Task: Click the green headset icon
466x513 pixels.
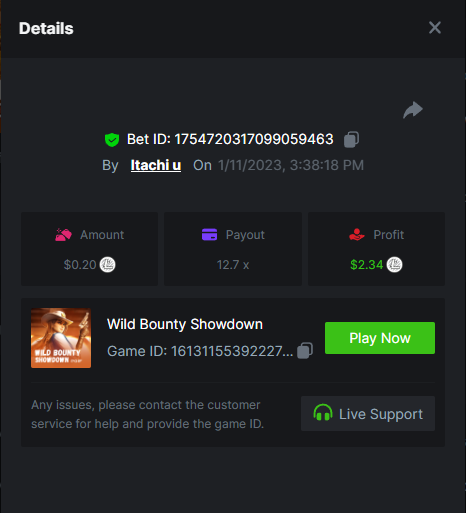Action: [323, 413]
